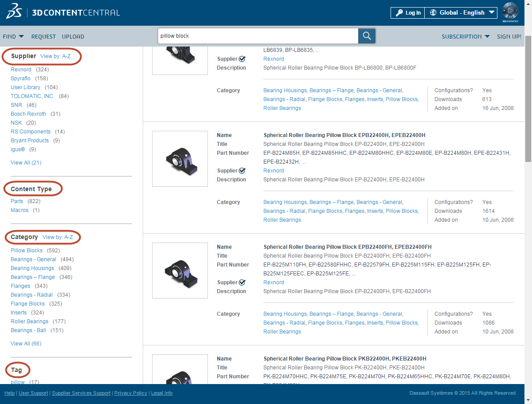Click the certified checkmark on the EPB22400FH listing
532x404 pixels.
point(243,282)
